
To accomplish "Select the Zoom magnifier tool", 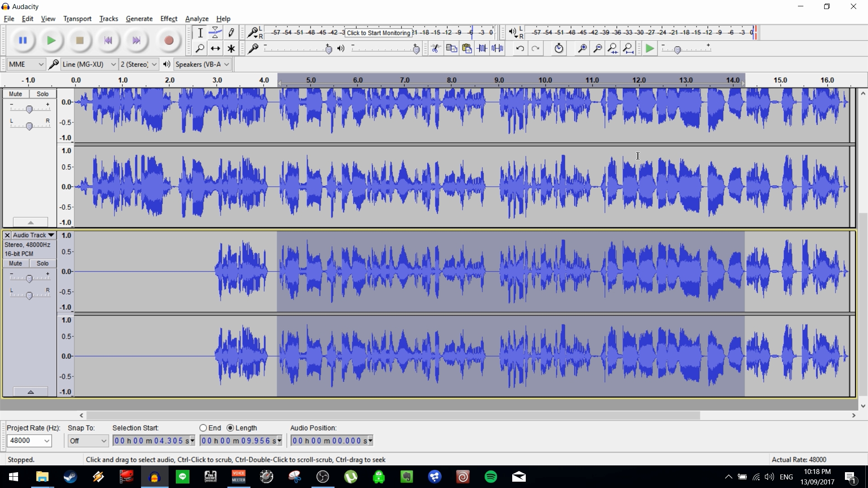I will (x=200, y=48).
